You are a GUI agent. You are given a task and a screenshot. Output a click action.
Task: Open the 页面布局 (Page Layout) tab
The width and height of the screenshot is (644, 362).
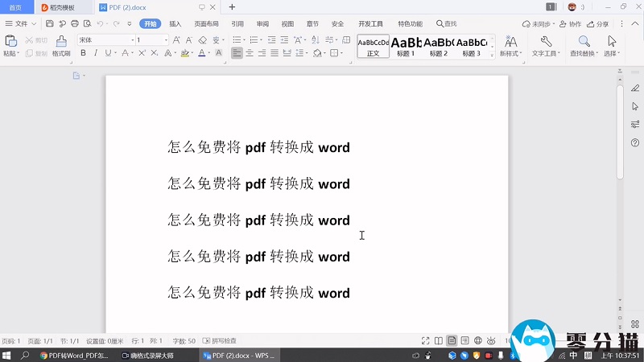coord(206,24)
